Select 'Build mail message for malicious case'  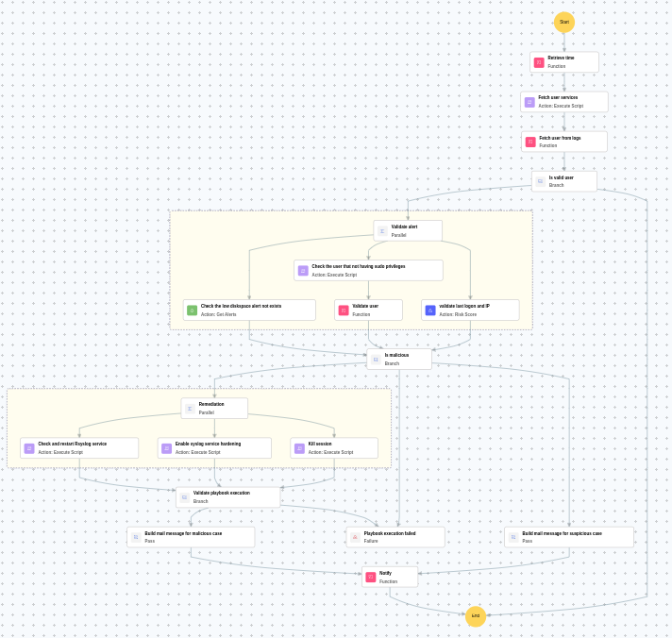click(183, 533)
